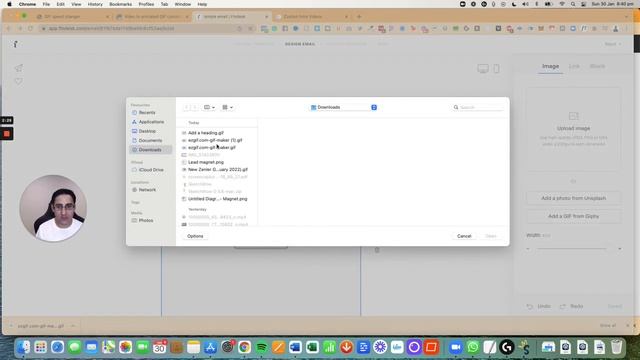
Task: Open the Downloads location pop-up menu
Action: pos(343,107)
